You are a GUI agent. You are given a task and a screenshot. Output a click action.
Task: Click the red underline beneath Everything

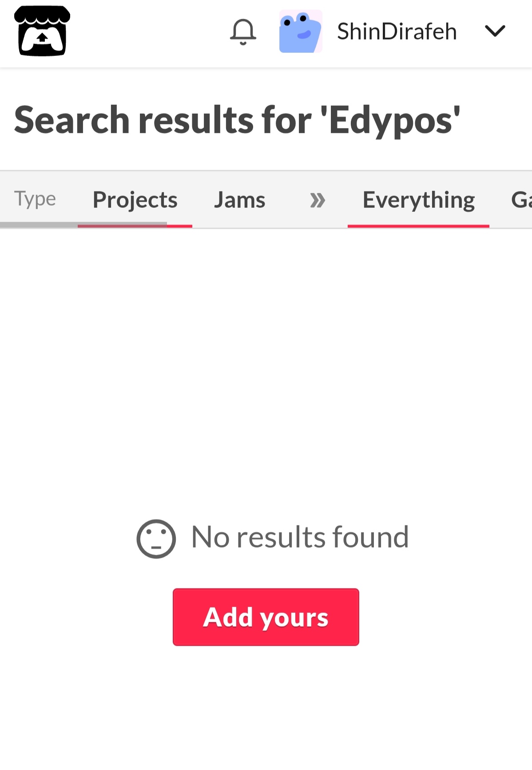pos(418,226)
